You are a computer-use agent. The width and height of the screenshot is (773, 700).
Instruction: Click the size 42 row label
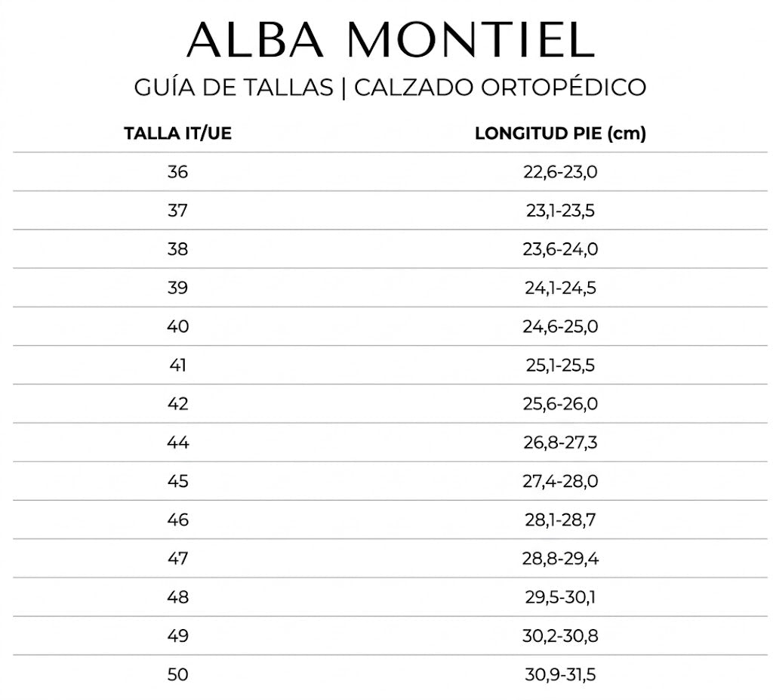click(x=177, y=404)
